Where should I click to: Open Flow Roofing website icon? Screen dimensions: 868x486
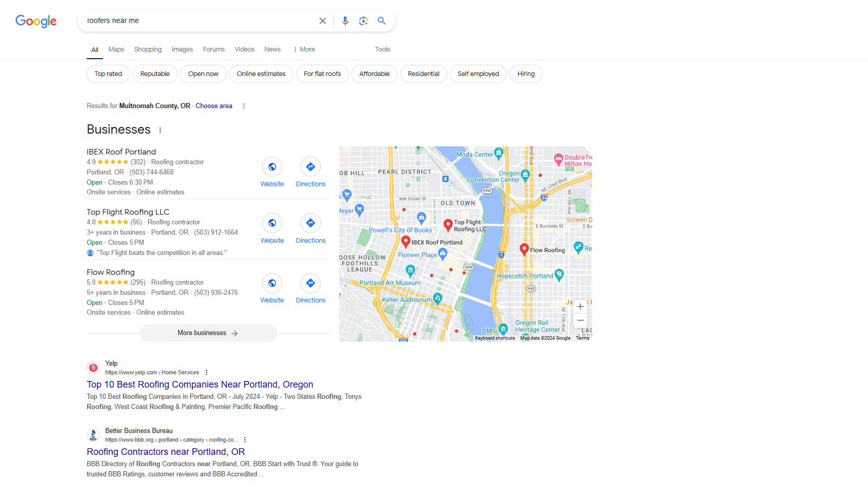(x=272, y=283)
